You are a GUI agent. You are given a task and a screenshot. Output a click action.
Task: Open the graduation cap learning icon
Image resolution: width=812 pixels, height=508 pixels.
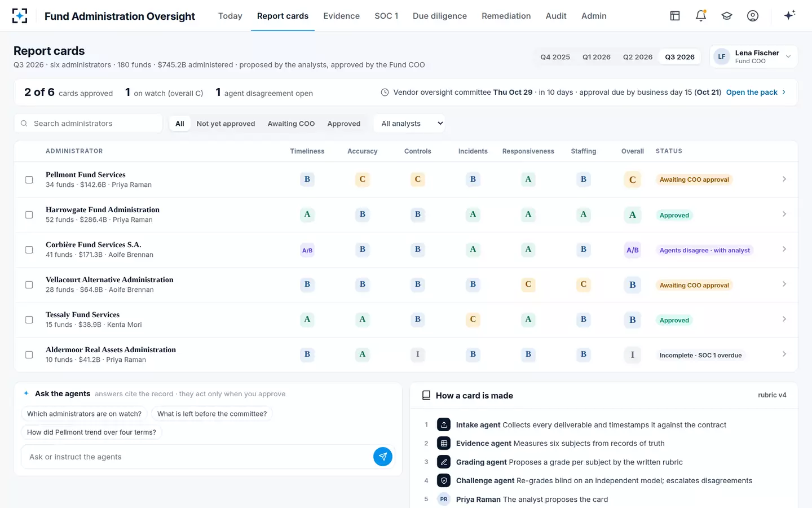727,16
